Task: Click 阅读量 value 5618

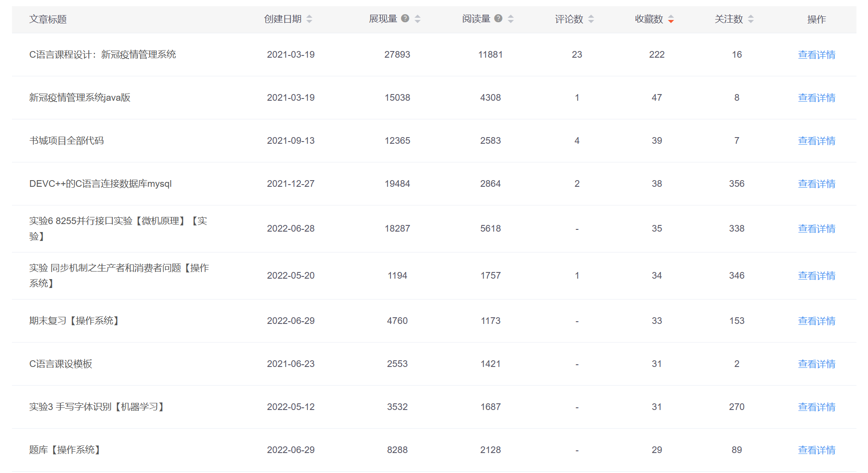Action: click(490, 229)
